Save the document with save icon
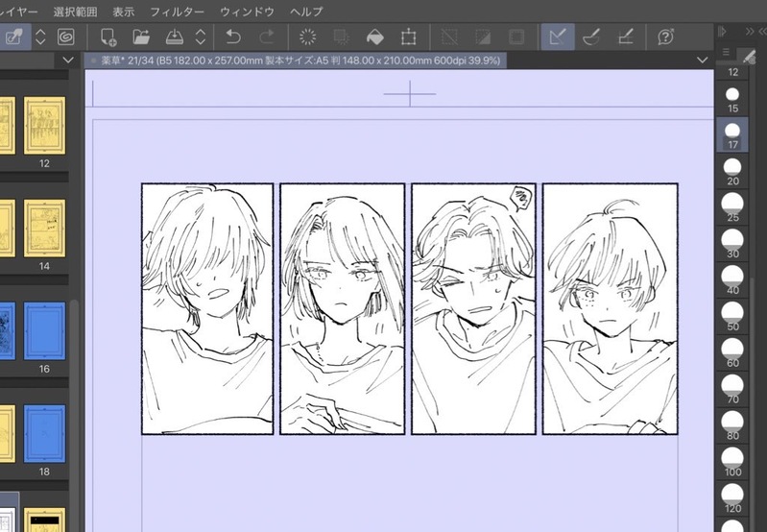This screenshot has width=767, height=532. (174, 36)
